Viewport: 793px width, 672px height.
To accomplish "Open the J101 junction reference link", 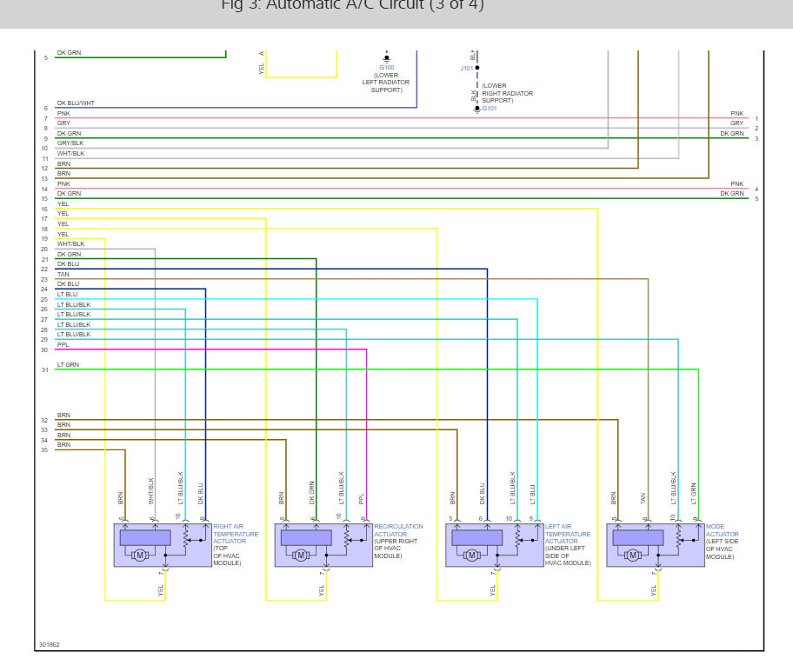I will (x=467, y=69).
